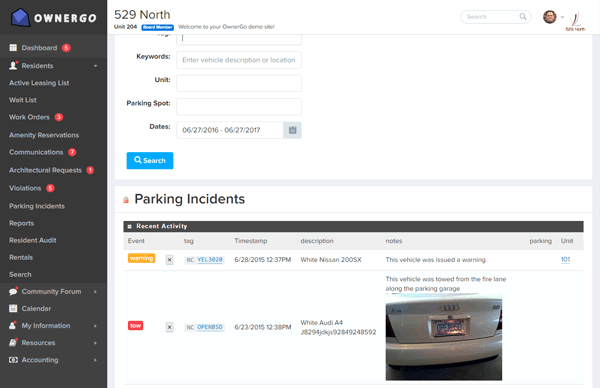The width and height of the screenshot is (600, 388).
Task: Click the My Information user icon
Action: [x=13, y=325]
